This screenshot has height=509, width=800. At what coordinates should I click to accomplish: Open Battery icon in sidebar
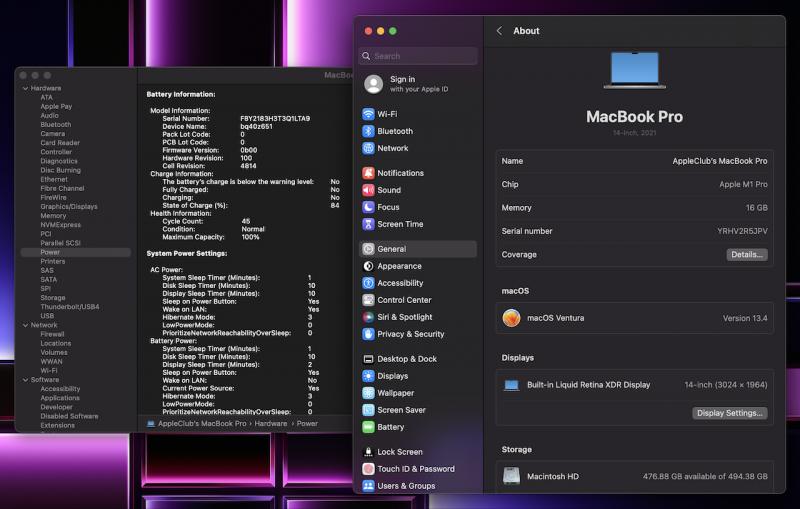click(x=368, y=427)
